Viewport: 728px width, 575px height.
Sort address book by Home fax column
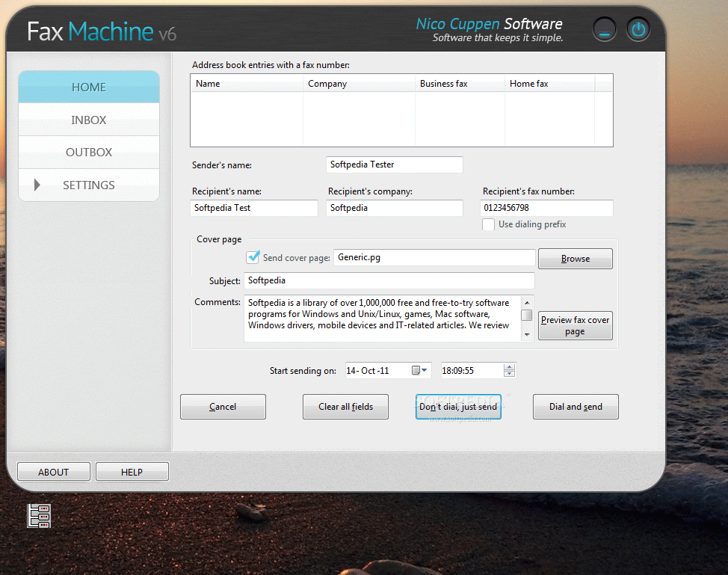point(549,84)
